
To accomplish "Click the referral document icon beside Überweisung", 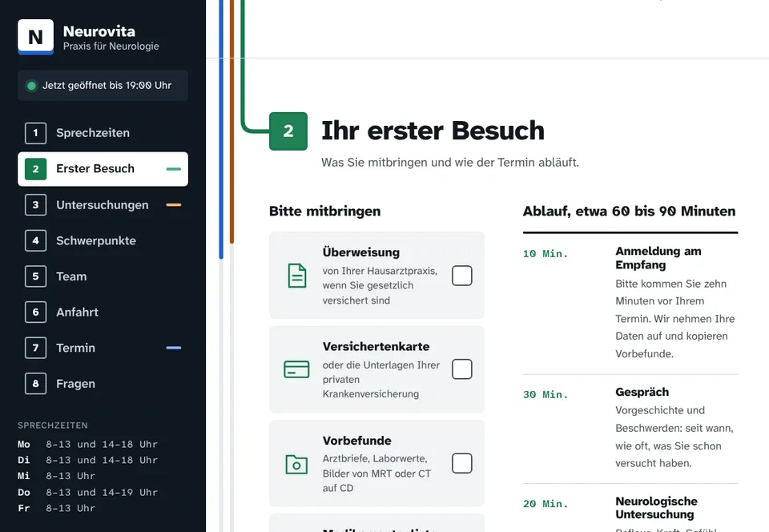I will [x=296, y=276].
